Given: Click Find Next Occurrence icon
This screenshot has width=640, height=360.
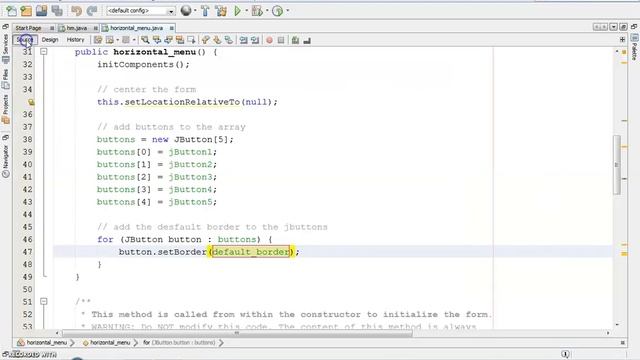Looking at the screenshot, I should [x=168, y=40].
